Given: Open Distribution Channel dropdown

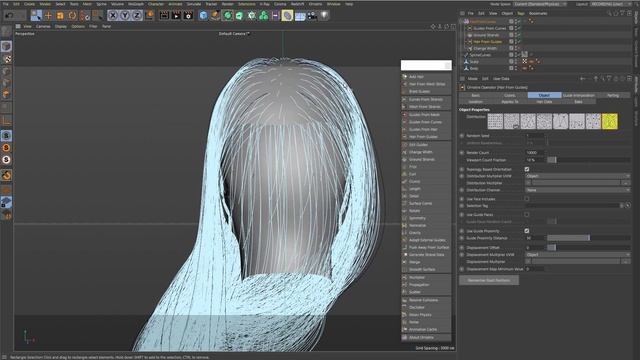Looking at the screenshot, I should point(578,190).
